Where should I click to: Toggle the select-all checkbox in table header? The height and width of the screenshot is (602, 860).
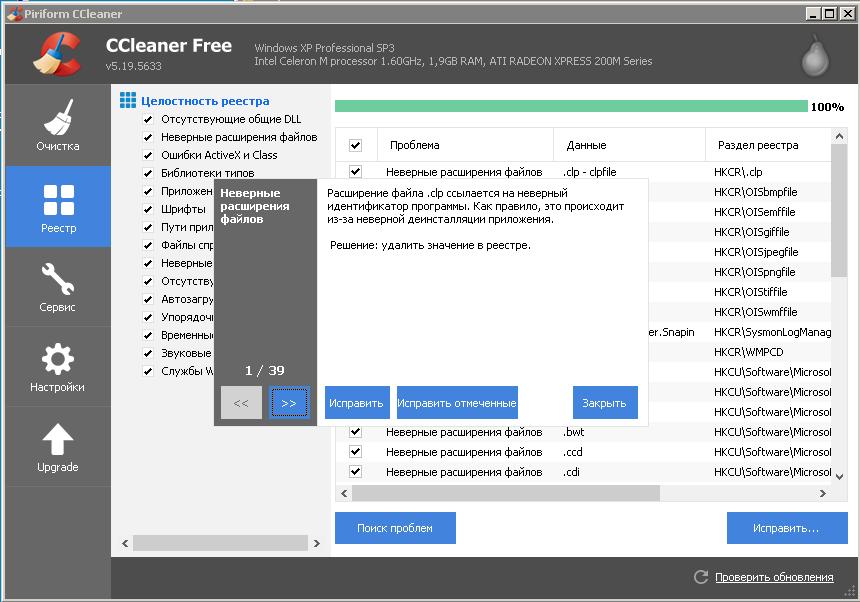coord(355,145)
